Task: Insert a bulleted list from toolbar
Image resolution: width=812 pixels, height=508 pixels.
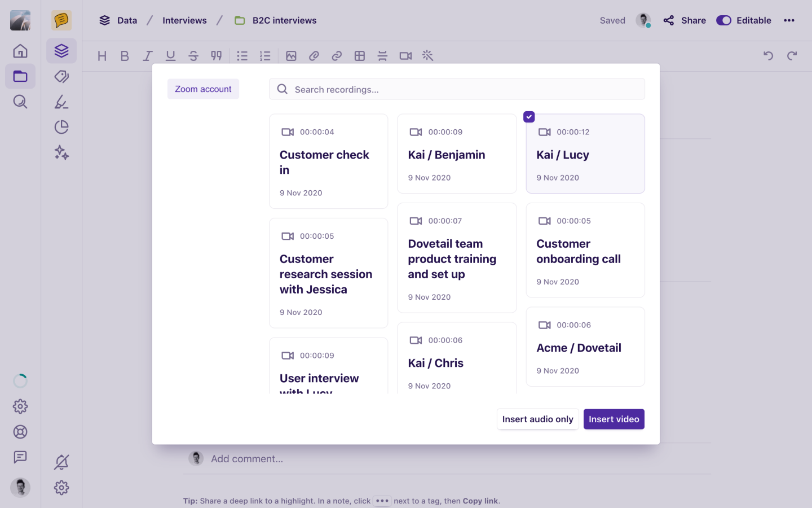Action: [x=242, y=56]
